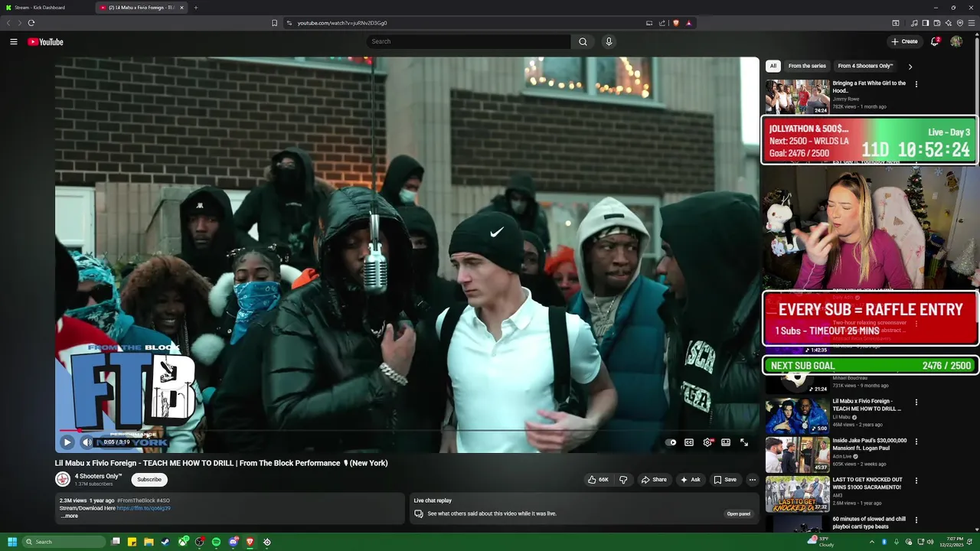Click the Create button
980x551 pixels.
coord(904,41)
